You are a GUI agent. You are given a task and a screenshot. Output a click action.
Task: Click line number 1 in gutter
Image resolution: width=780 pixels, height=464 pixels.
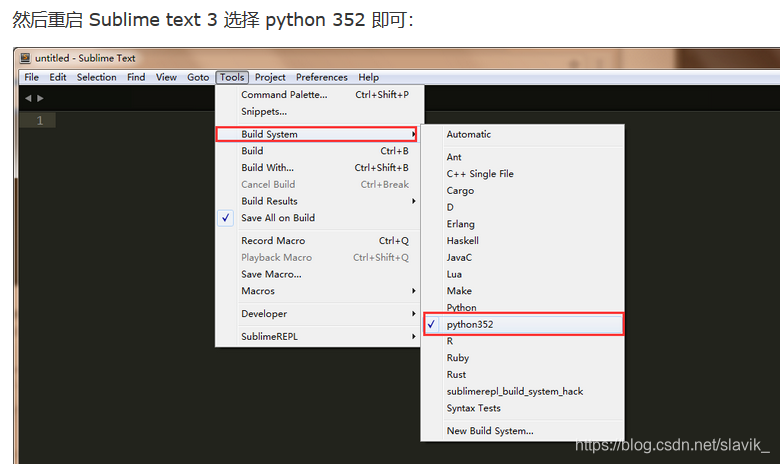click(40, 120)
